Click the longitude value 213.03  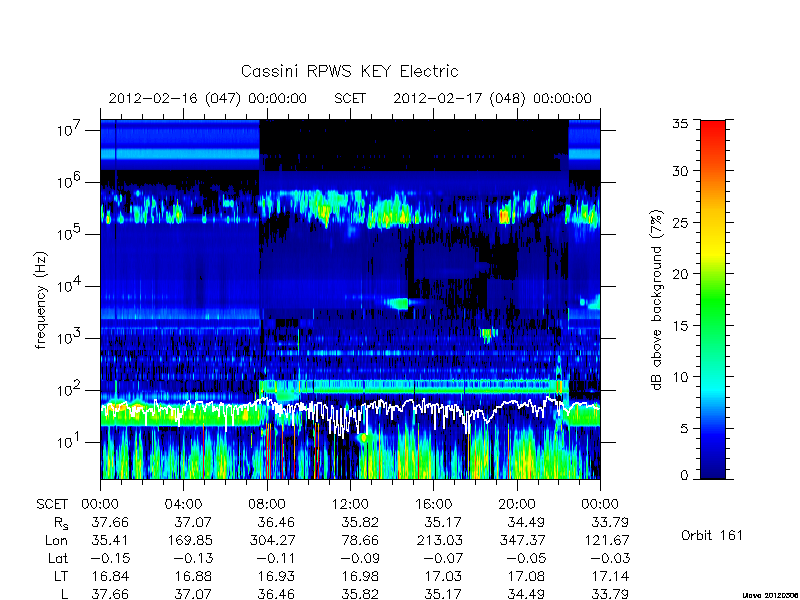click(439, 540)
